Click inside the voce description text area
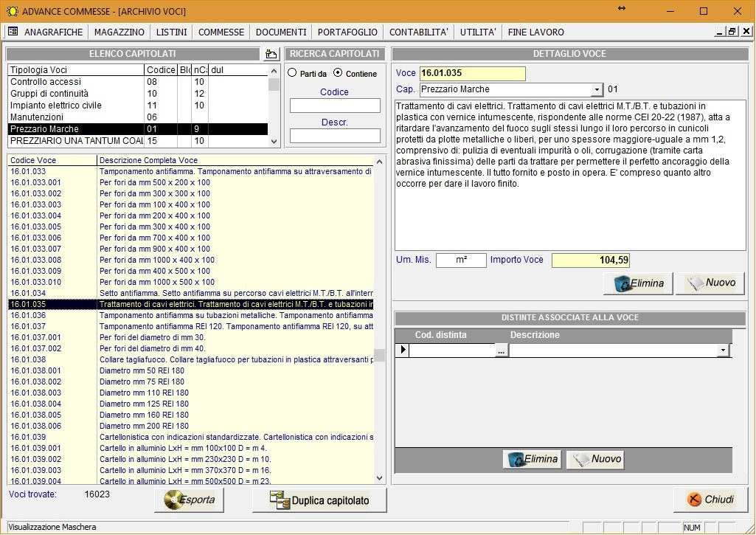This screenshot has width=756, height=535. (570, 175)
